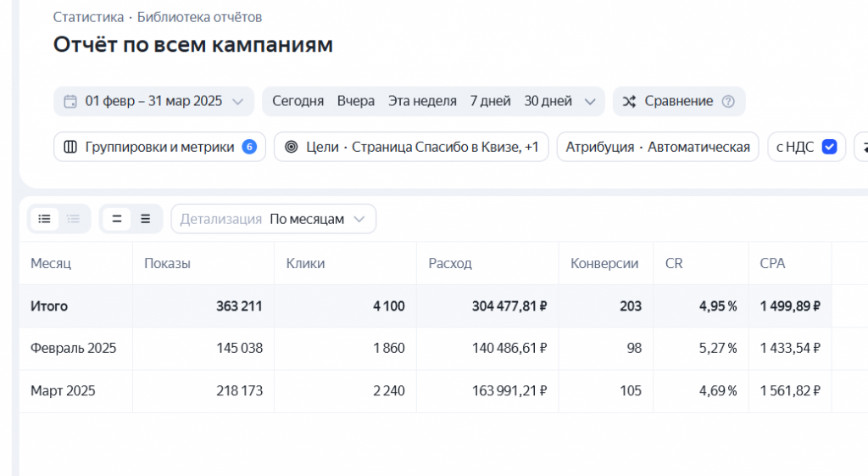Image resolution: width=868 pixels, height=476 pixels.
Task: Sort by Месяц column header
Action: click(51, 263)
